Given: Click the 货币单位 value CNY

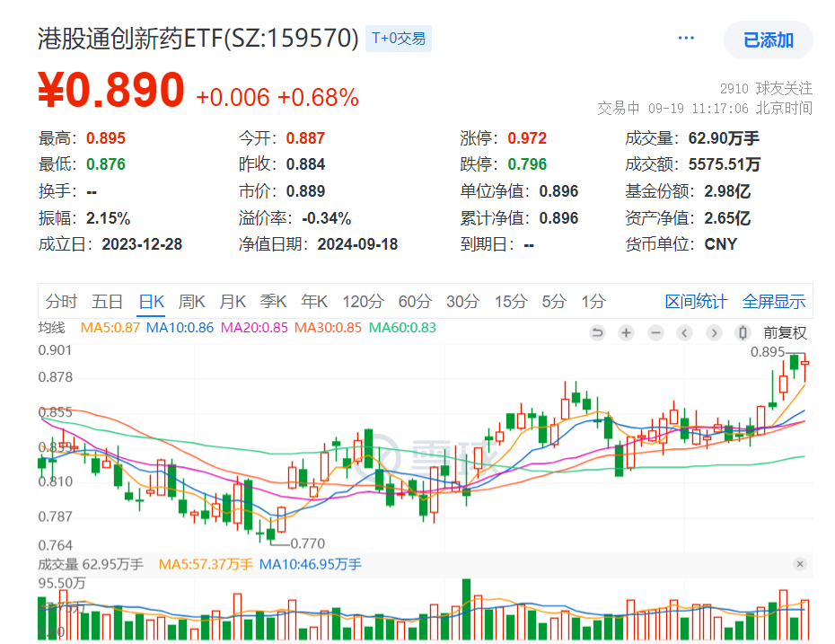Looking at the screenshot, I should pos(720,244).
